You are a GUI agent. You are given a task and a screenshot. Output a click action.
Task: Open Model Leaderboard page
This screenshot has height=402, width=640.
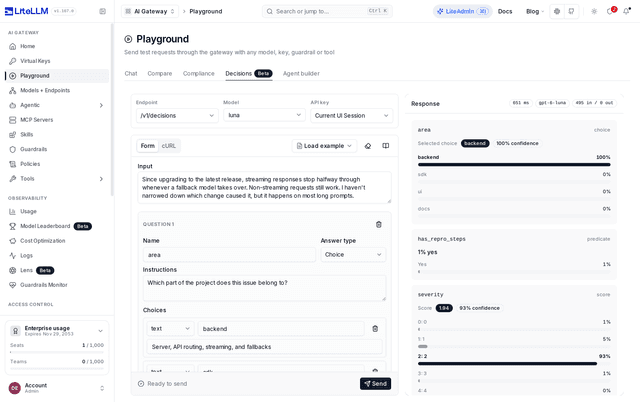57,226
